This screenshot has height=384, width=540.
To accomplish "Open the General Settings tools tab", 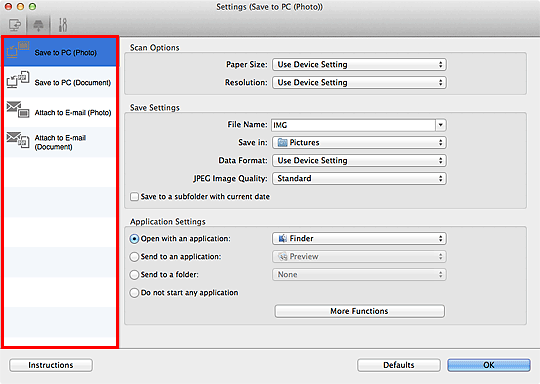I will pyautogui.click(x=63, y=25).
